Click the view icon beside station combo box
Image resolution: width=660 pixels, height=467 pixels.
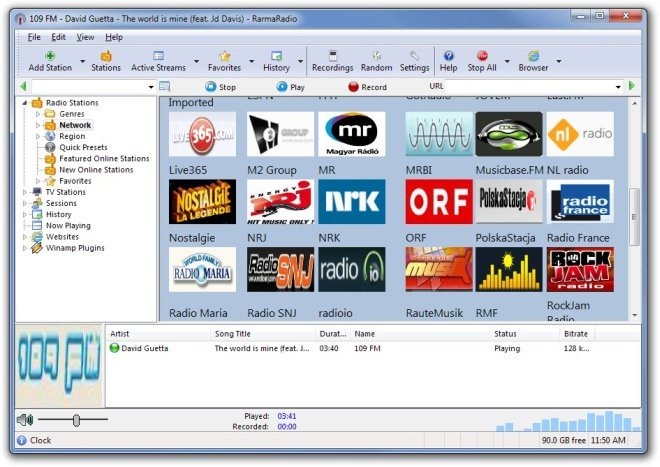165,87
